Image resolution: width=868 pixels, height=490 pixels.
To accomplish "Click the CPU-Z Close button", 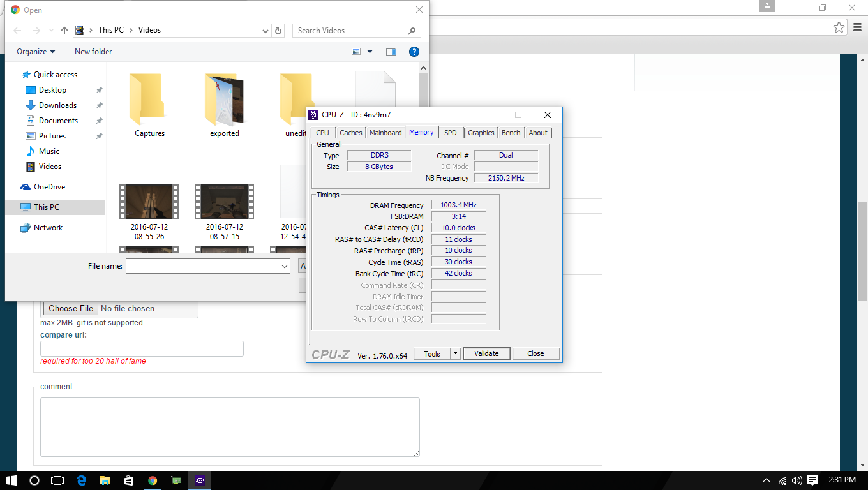I will click(x=535, y=353).
